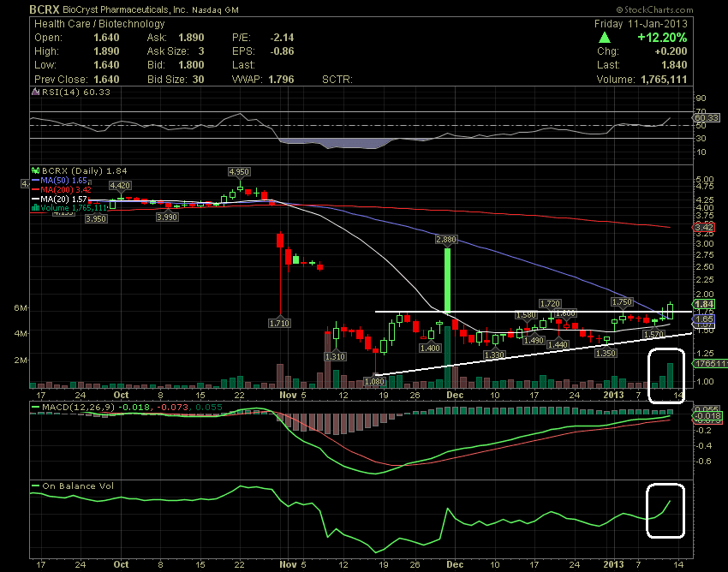
Task: Click the 4.420 price label
Action: tap(120, 186)
